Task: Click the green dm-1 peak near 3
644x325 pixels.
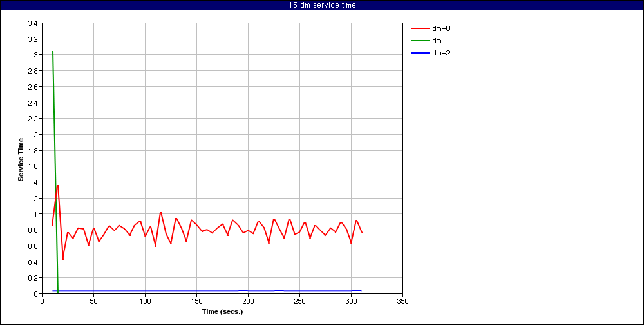Action: pyautogui.click(x=53, y=52)
